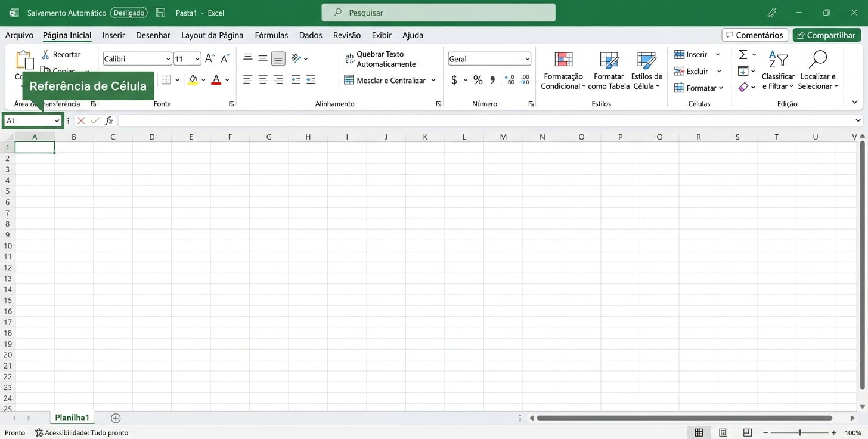Switch to Normal view in status bar
The height and width of the screenshot is (439, 868).
pyautogui.click(x=699, y=432)
